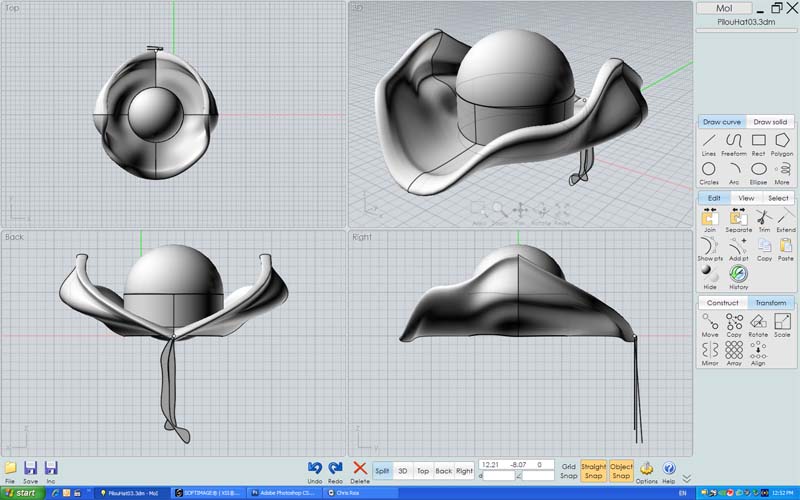800x500 pixels.
Task: Click the Undo button
Action: (315, 472)
